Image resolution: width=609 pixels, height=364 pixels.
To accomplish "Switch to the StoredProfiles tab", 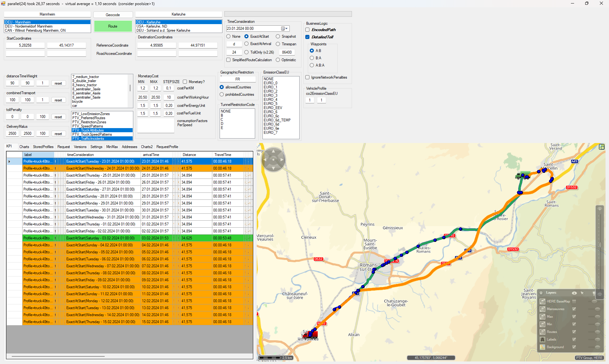I will tap(43, 147).
